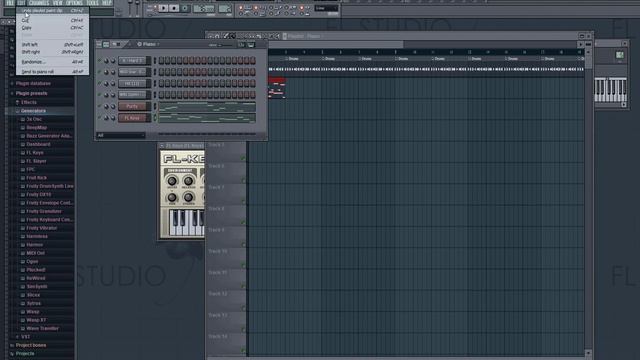Click the Wasp XT plugin icon
Viewport: 640px width, 360px height.
point(23,320)
